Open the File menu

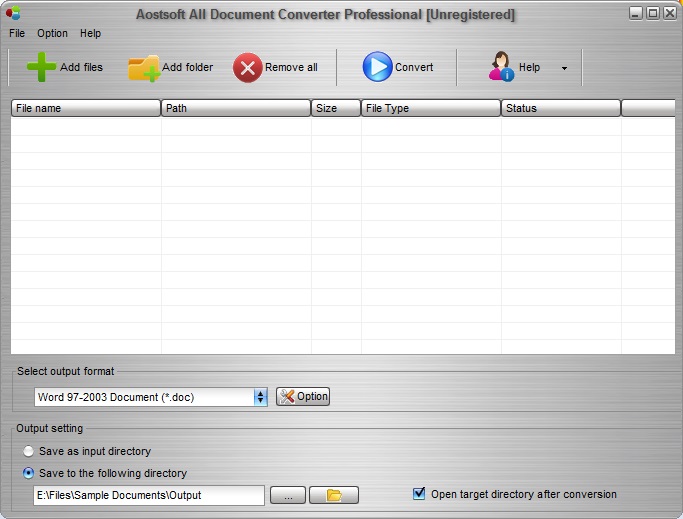coord(17,33)
